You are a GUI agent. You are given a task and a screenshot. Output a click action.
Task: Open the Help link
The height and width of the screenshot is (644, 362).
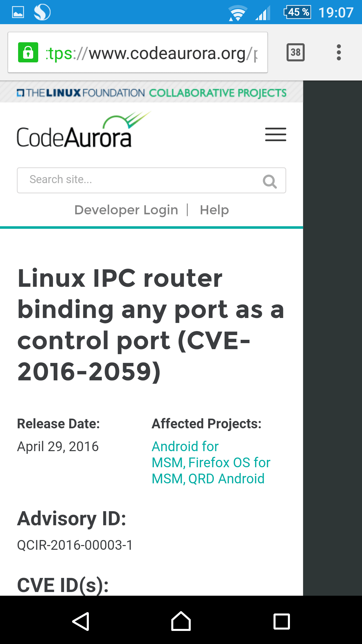[214, 210]
